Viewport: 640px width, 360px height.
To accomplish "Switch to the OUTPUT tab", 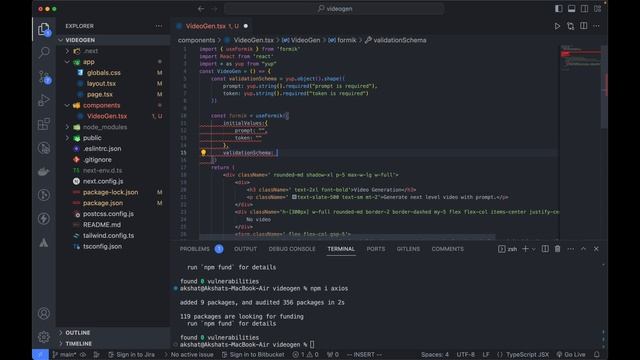I will click(245, 249).
